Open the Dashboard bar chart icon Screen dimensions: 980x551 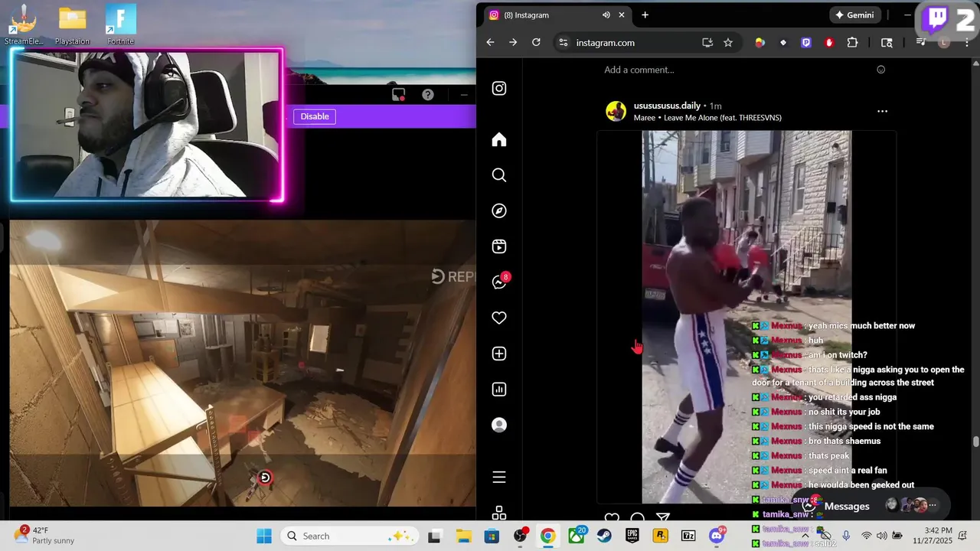(499, 390)
